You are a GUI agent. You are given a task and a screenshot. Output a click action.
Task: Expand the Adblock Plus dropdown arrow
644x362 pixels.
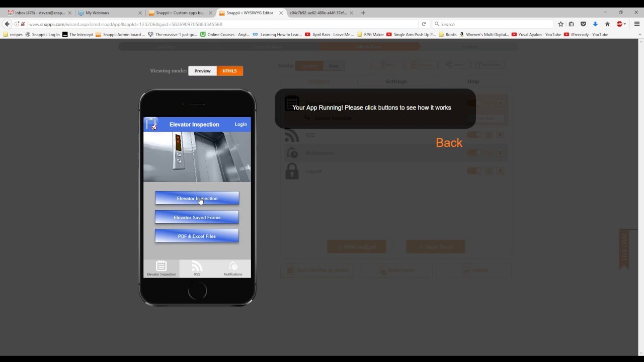click(x=625, y=24)
